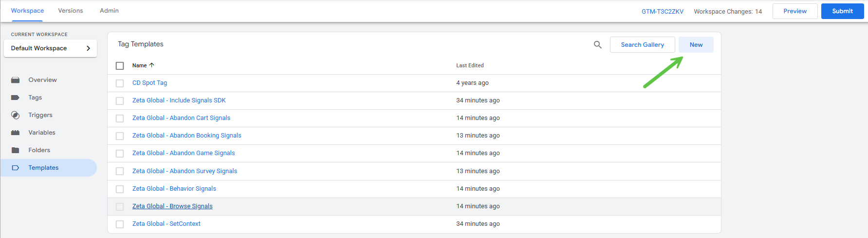Click the Triggers circular icon

16,115
